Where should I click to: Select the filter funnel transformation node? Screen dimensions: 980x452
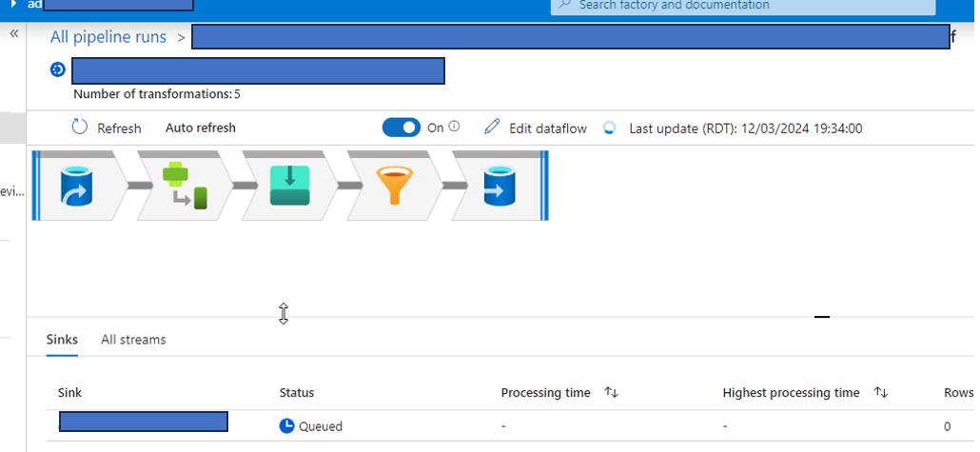(x=395, y=186)
